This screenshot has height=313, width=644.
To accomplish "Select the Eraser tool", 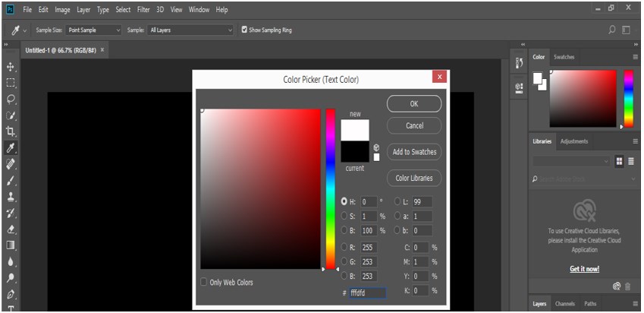I will [x=11, y=229].
